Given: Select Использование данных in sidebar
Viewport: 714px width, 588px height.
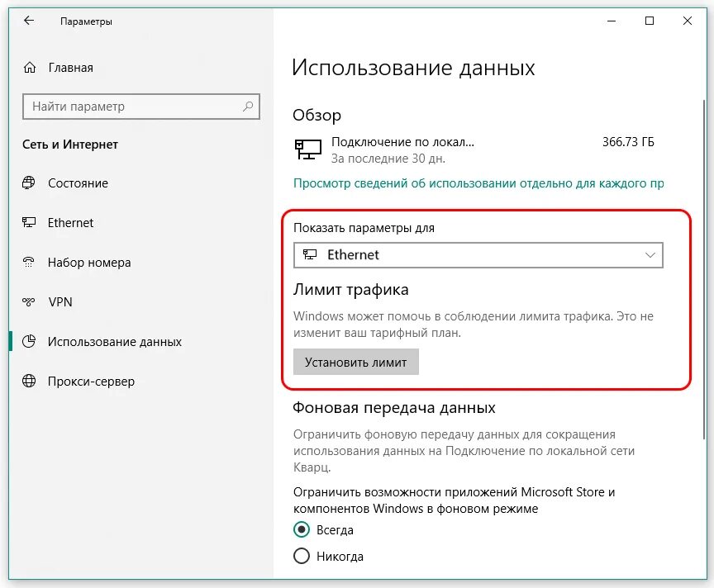Looking at the screenshot, I should click(x=115, y=341).
